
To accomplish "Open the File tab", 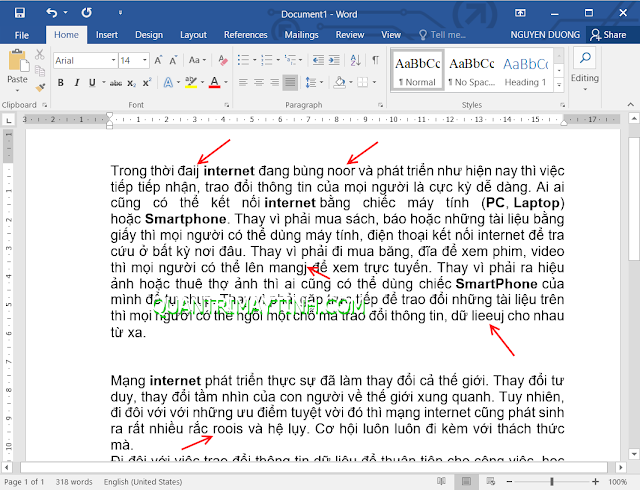I will point(22,35).
